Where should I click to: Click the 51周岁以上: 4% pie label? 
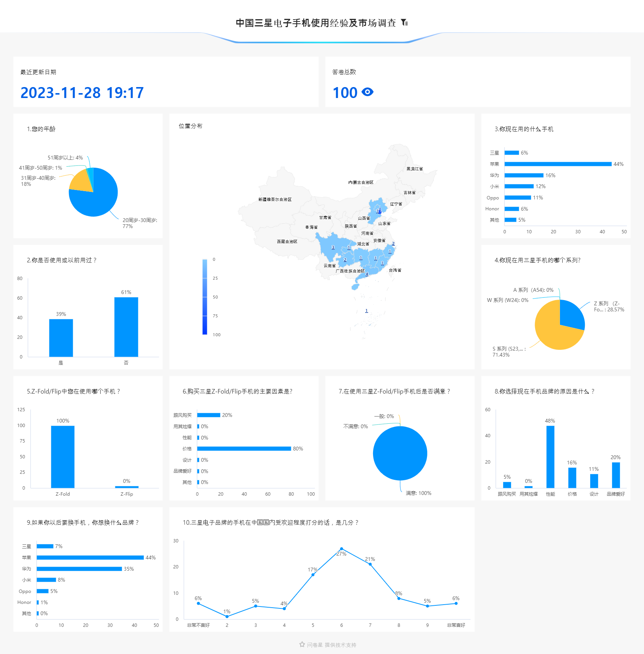(x=65, y=158)
